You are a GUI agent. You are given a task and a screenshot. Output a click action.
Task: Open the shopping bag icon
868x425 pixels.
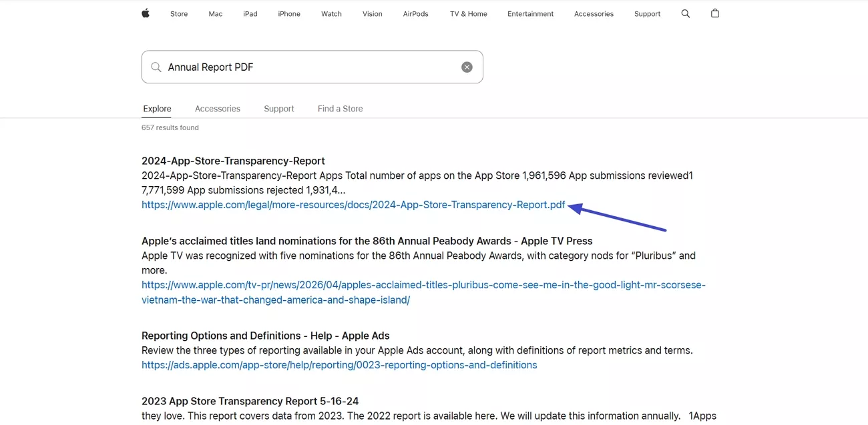714,13
